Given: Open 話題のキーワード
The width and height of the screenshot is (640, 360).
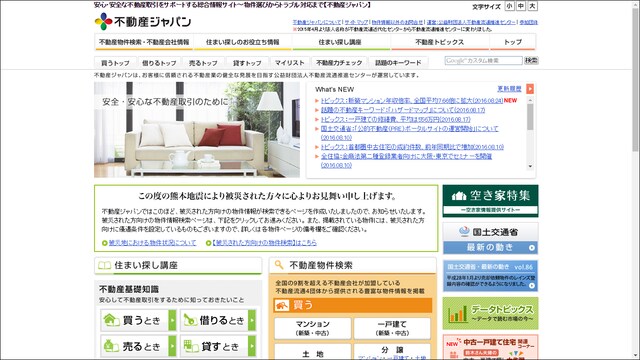Looking at the screenshot, I should click(398, 63).
